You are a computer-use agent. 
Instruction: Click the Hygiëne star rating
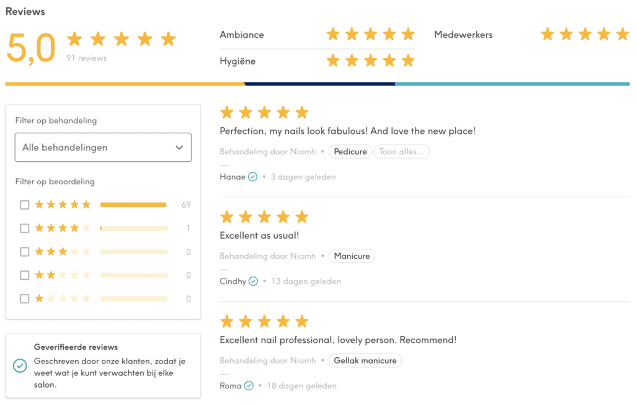click(370, 61)
